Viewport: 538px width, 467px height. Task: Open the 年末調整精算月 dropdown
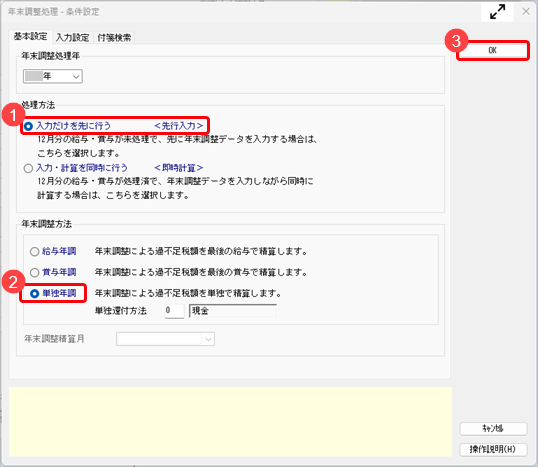(x=165, y=339)
